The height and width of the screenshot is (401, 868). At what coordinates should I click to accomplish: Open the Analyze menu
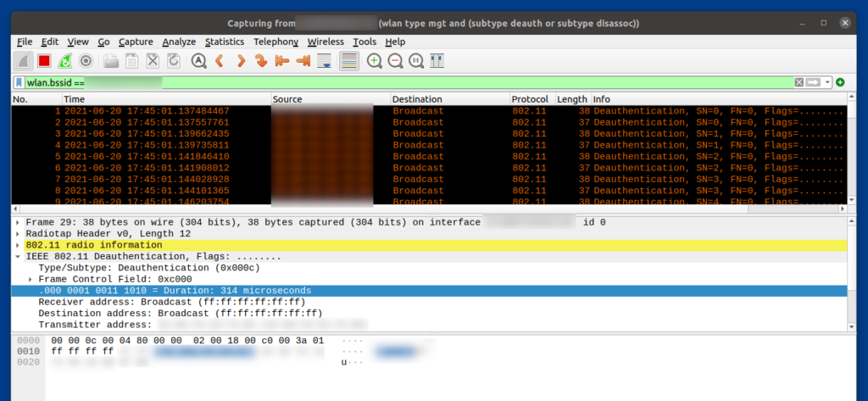point(179,42)
